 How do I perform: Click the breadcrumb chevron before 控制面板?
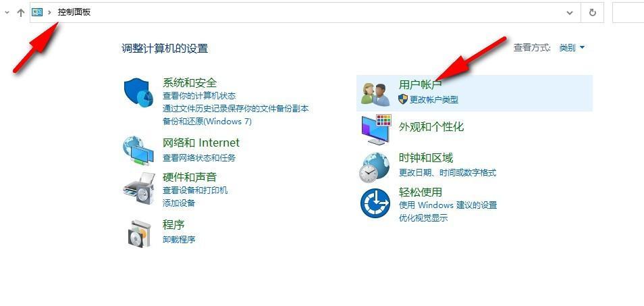(x=50, y=13)
